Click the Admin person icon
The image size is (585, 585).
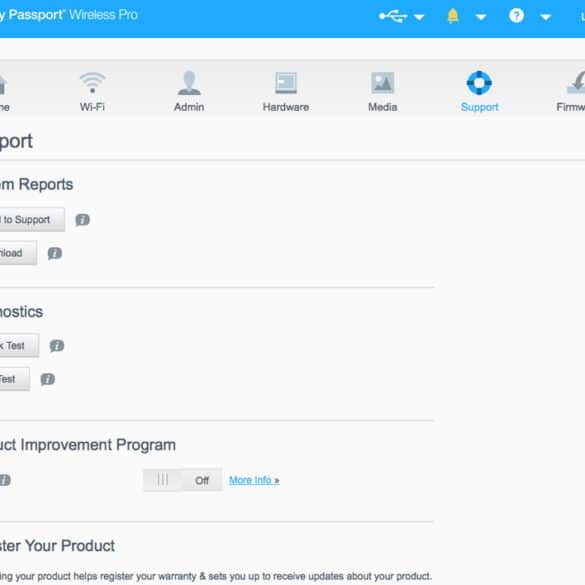click(x=189, y=82)
